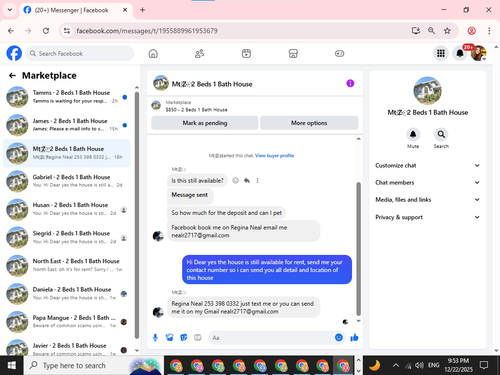Image resolution: width=500 pixels, height=375 pixels.
Task: React to 'Is this still available?' message
Action: pyautogui.click(x=235, y=180)
